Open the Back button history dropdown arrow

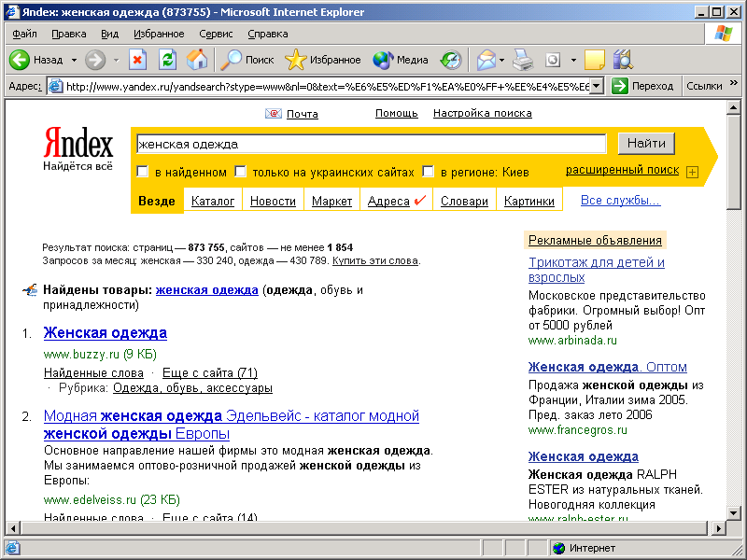point(74,60)
